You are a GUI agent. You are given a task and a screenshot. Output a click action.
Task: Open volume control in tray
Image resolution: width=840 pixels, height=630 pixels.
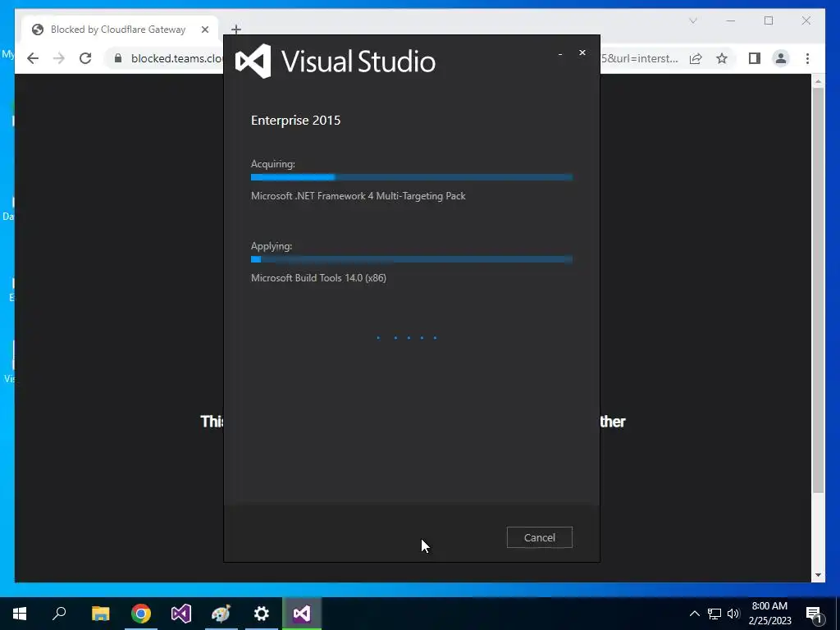pos(733,614)
